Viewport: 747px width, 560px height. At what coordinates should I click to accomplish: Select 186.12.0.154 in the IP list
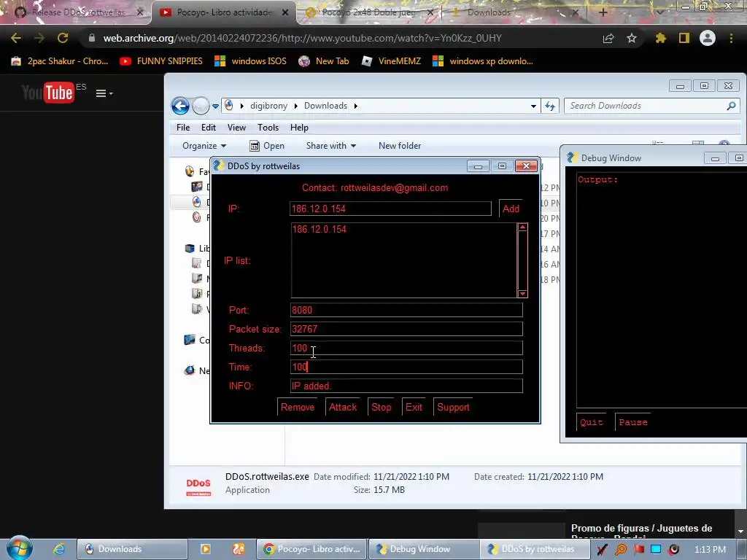[320, 229]
